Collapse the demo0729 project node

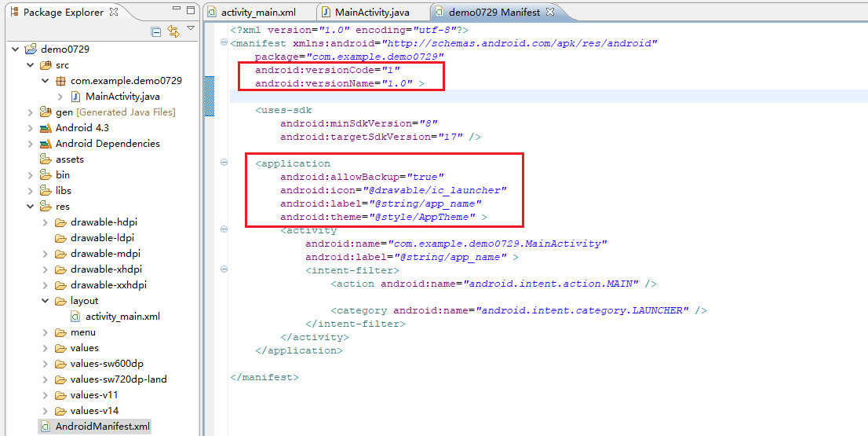tap(16, 49)
